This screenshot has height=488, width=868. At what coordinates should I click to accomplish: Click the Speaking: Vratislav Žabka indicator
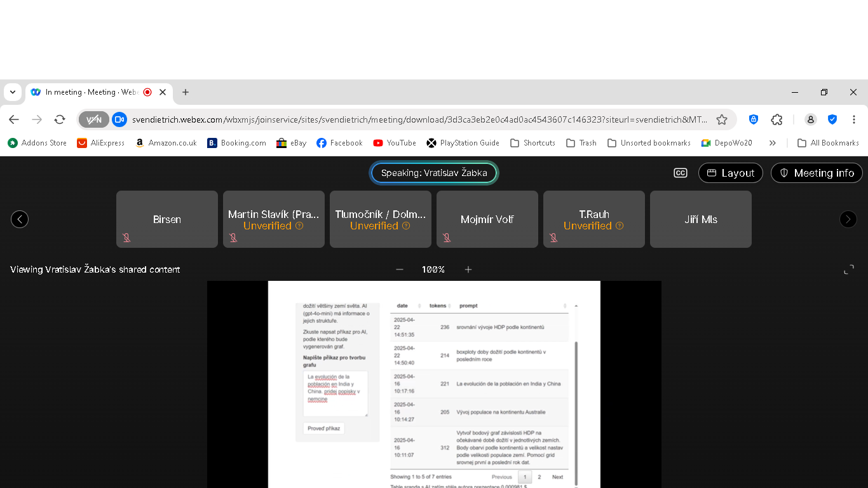point(434,173)
